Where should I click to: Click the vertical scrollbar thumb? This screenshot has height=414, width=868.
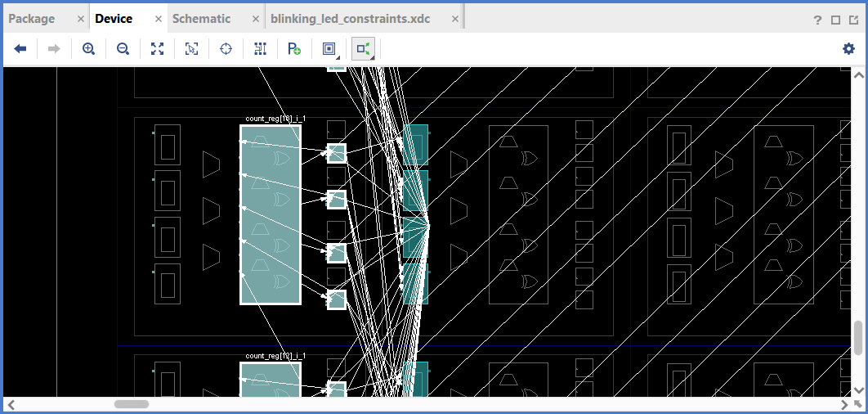[858, 337]
